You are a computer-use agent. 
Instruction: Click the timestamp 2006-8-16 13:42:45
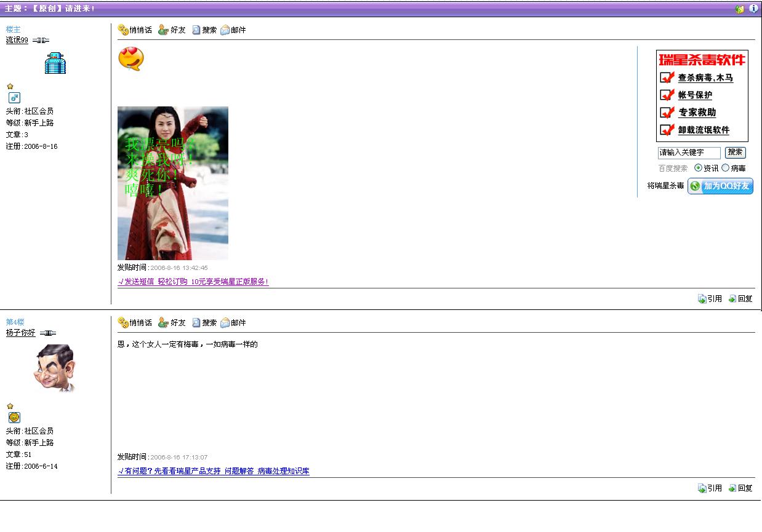tap(179, 268)
